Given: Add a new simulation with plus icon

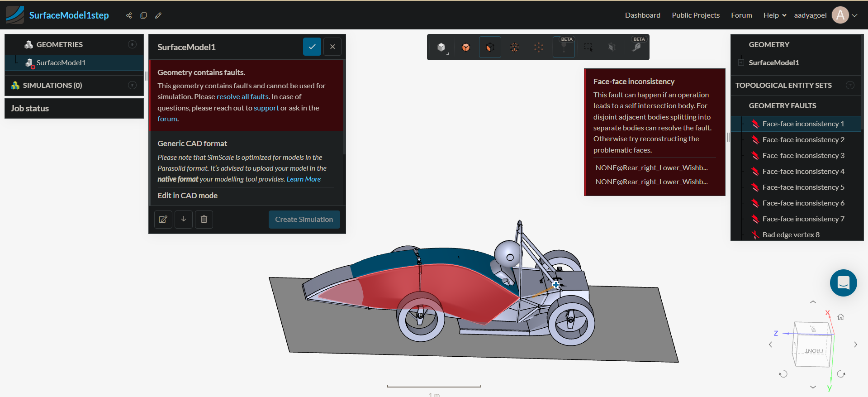Looking at the screenshot, I should [x=132, y=85].
